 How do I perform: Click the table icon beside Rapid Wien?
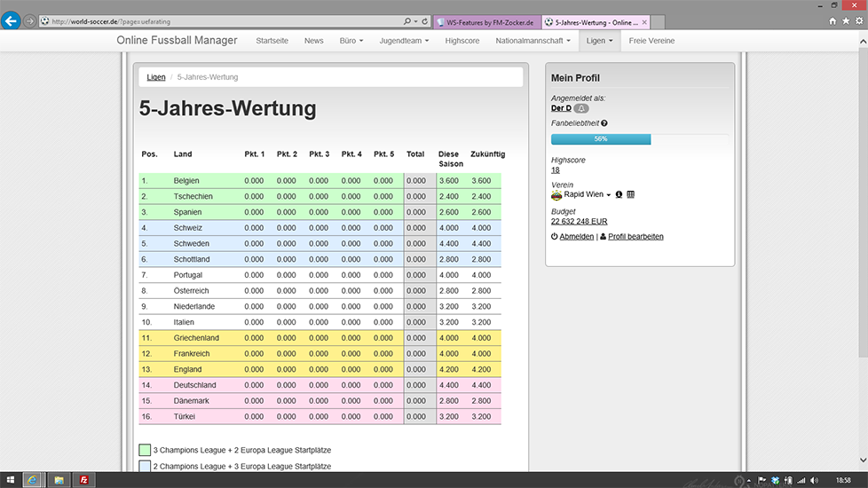(630, 194)
